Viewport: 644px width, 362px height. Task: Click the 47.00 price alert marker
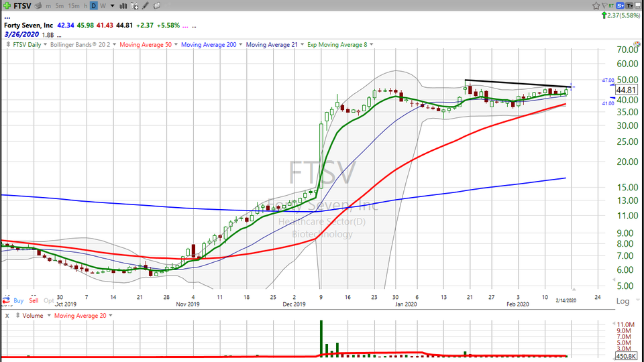click(x=608, y=80)
